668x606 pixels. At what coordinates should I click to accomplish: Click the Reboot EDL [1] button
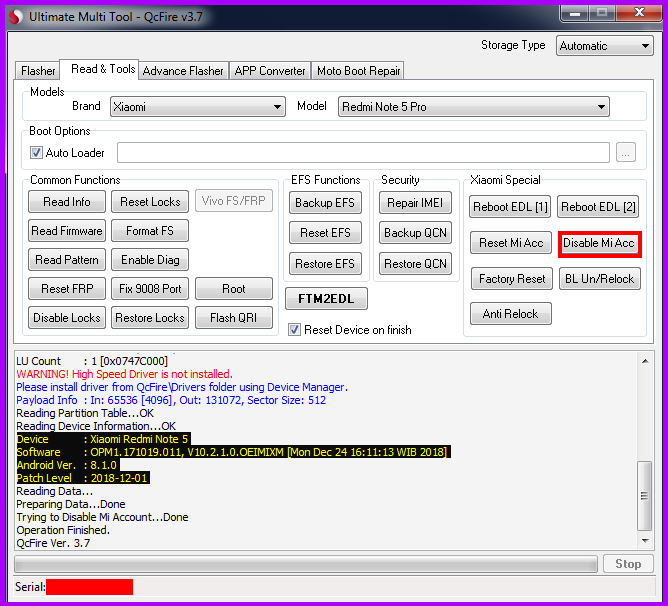click(510, 207)
